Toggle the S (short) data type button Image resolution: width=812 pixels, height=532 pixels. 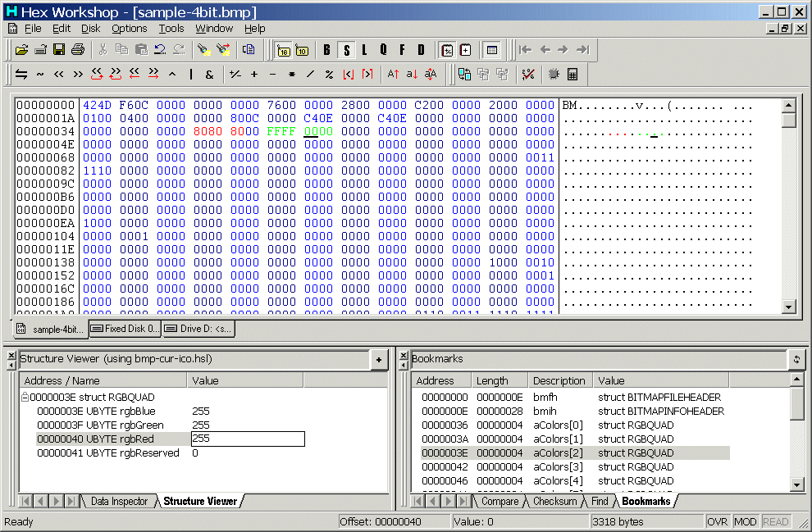(346, 50)
